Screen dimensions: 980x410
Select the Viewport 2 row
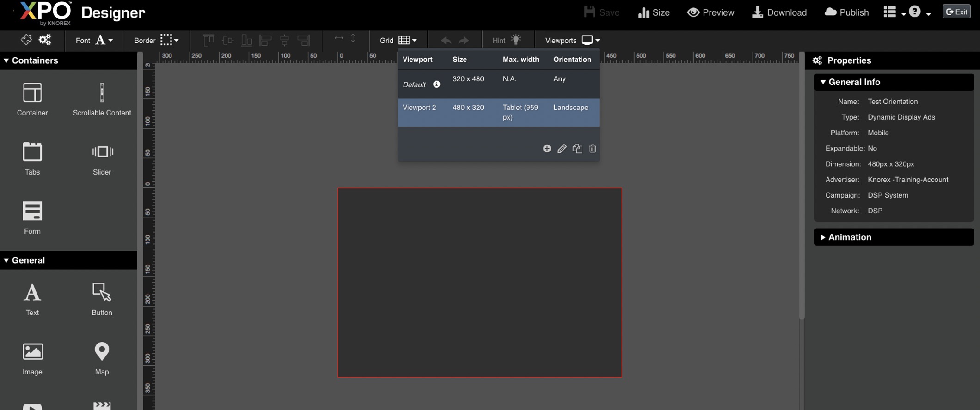click(x=498, y=112)
